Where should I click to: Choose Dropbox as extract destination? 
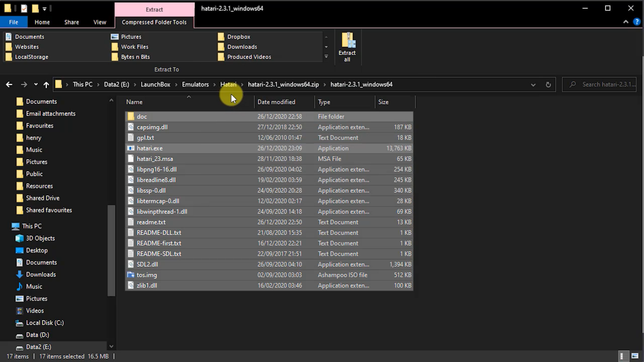pos(238,37)
